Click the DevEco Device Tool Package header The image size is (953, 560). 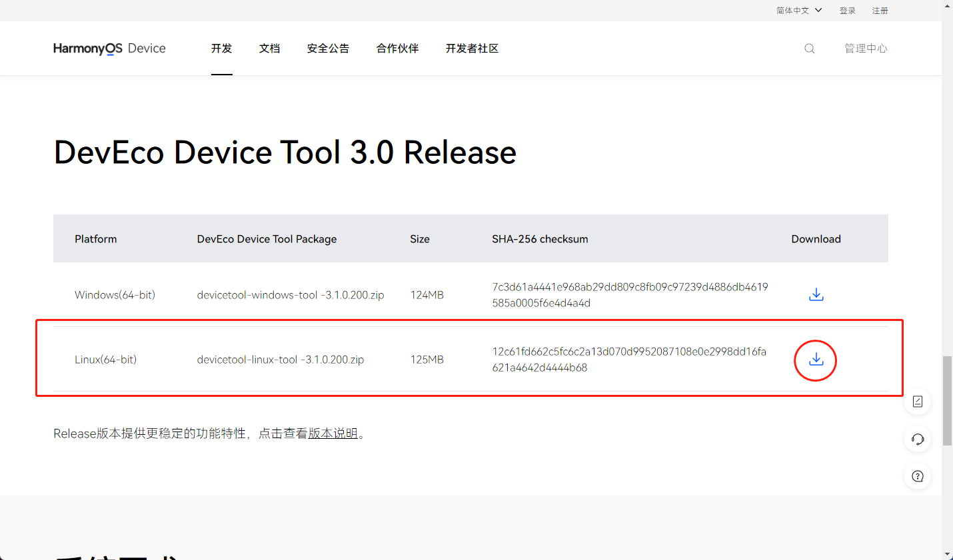tap(267, 239)
